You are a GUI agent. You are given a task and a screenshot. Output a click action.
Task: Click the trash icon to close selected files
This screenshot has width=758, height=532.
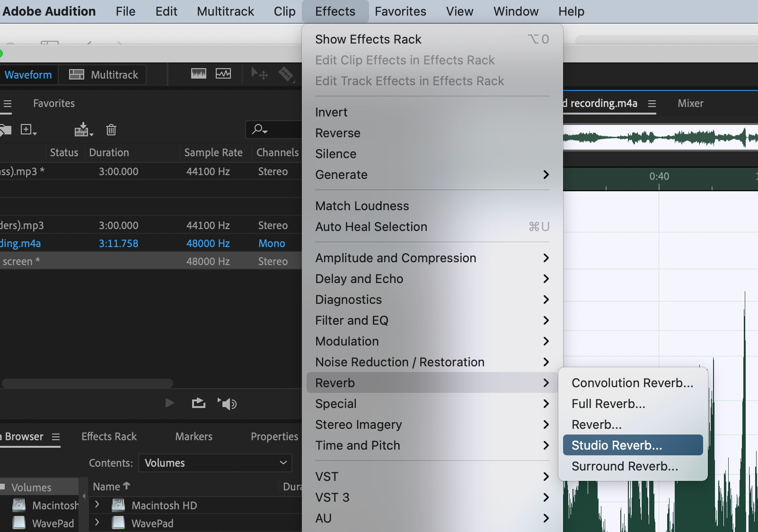click(x=111, y=130)
